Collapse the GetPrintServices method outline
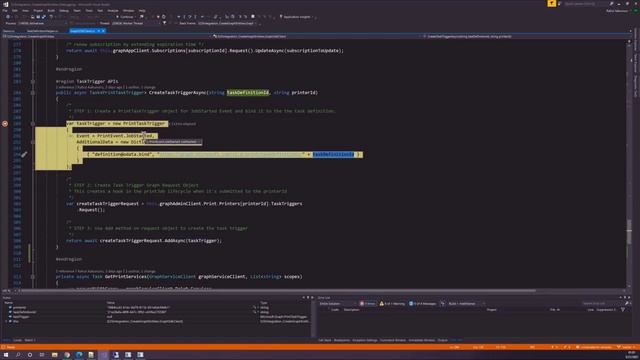Screen dimensions: 640x360 tap(33, 276)
